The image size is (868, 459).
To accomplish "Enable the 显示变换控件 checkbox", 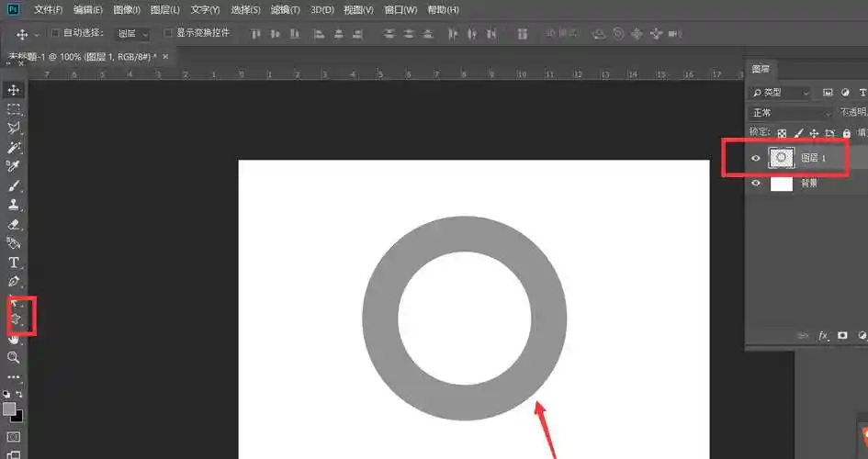I will 168,33.
